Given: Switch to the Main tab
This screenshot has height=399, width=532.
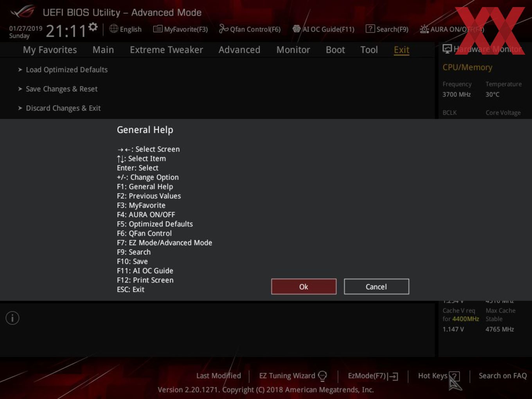Looking at the screenshot, I should (x=103, y=50).
